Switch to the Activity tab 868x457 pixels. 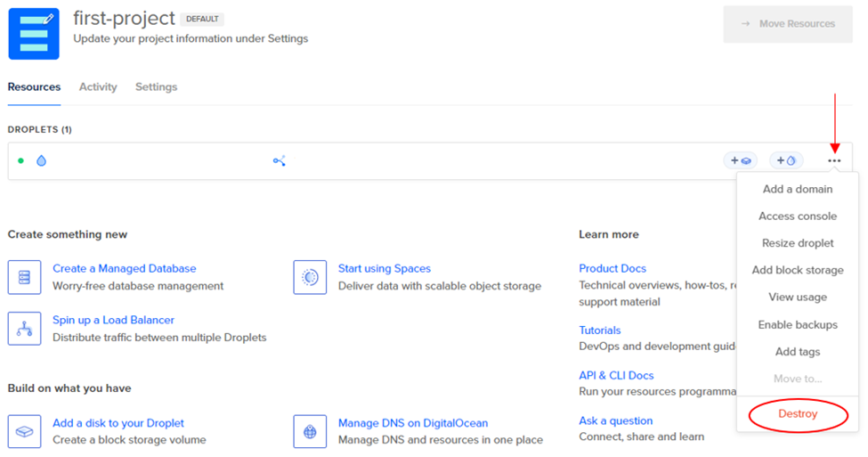click(98, 87)
